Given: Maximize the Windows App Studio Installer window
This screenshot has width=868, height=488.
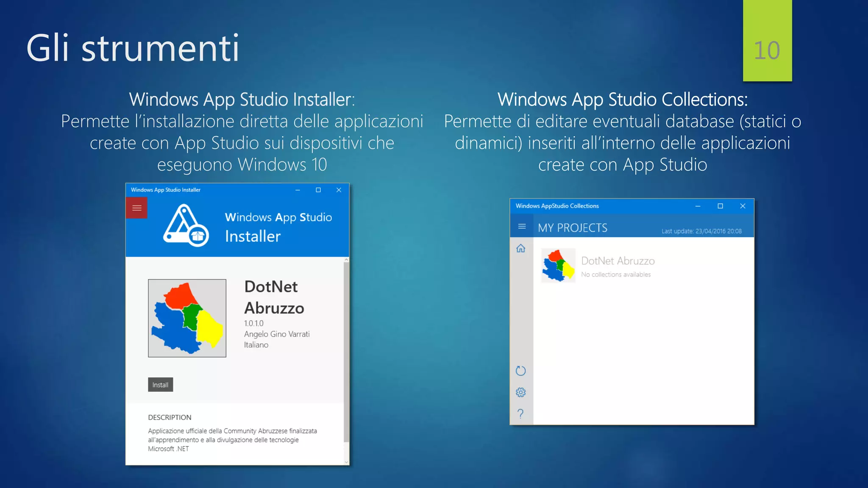Looking at the screenshot, I should [318, 190].
